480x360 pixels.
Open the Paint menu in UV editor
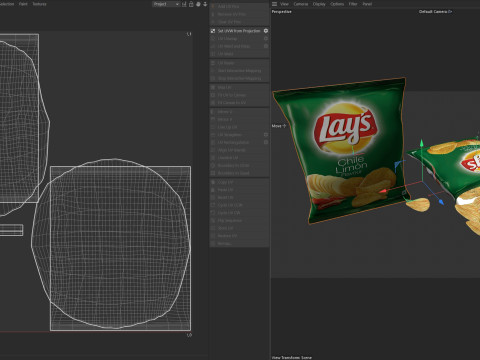pyautogui.click(x=23, y=4)
